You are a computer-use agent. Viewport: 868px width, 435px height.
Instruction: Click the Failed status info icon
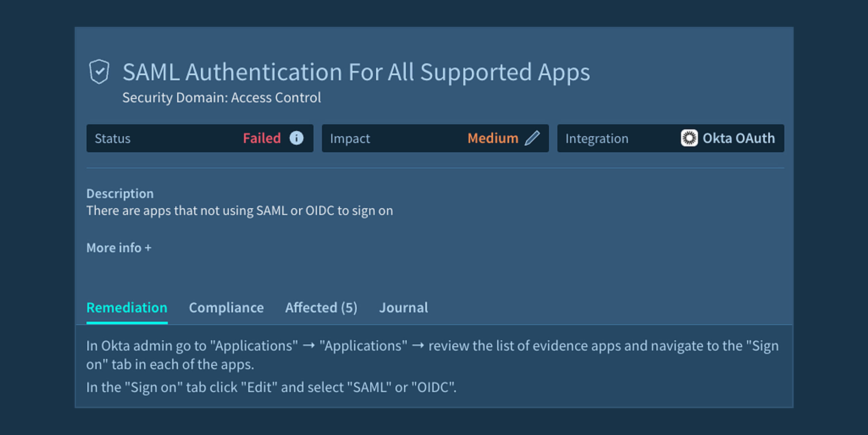pyautogui.click(x=296, y=138)
